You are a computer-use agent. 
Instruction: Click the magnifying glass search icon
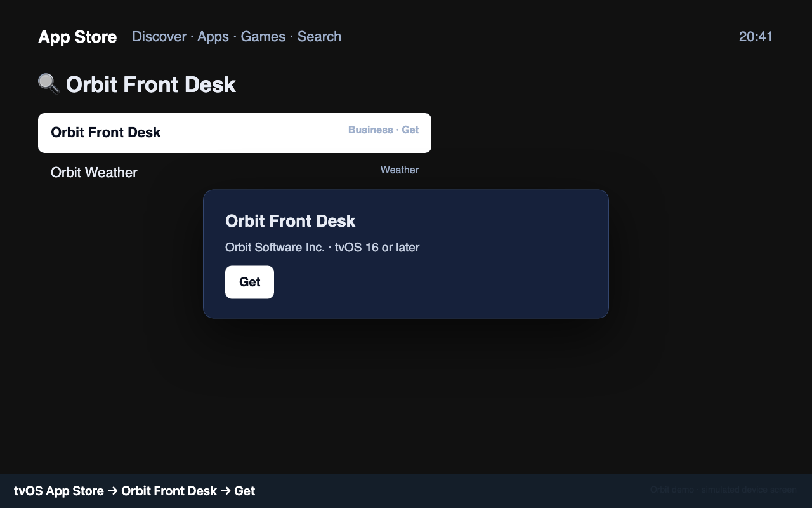pos(49,84)
